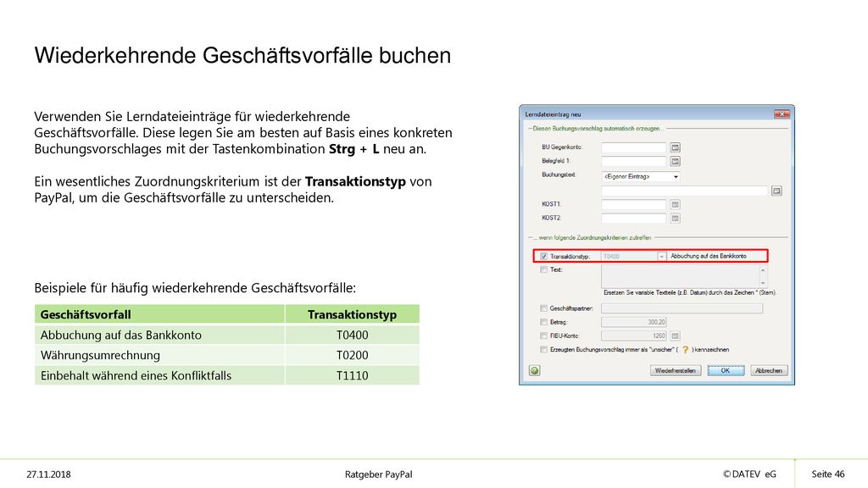Focus the BU Gegenkonto input field
868x488 pixels.
click(x=634, y=147)
